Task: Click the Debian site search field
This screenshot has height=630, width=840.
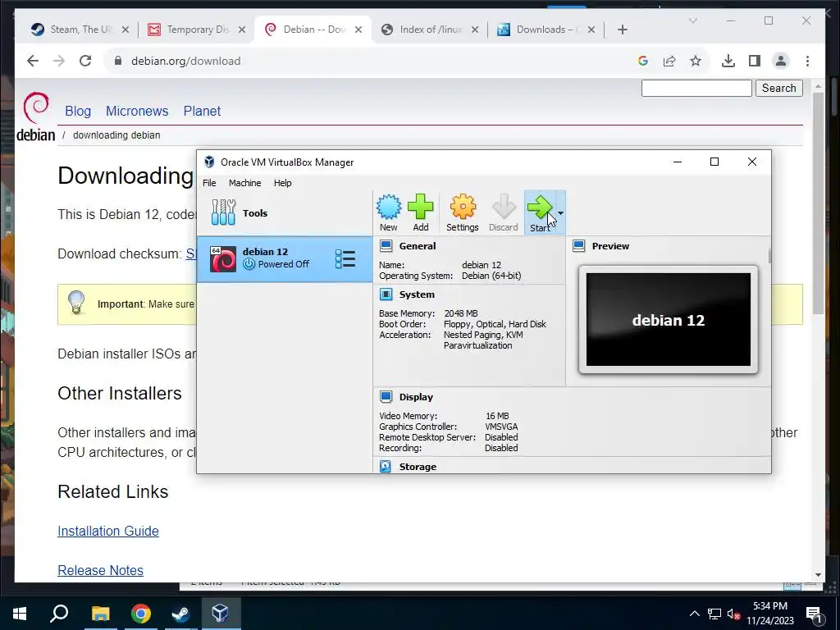Action: coord(696,88)
